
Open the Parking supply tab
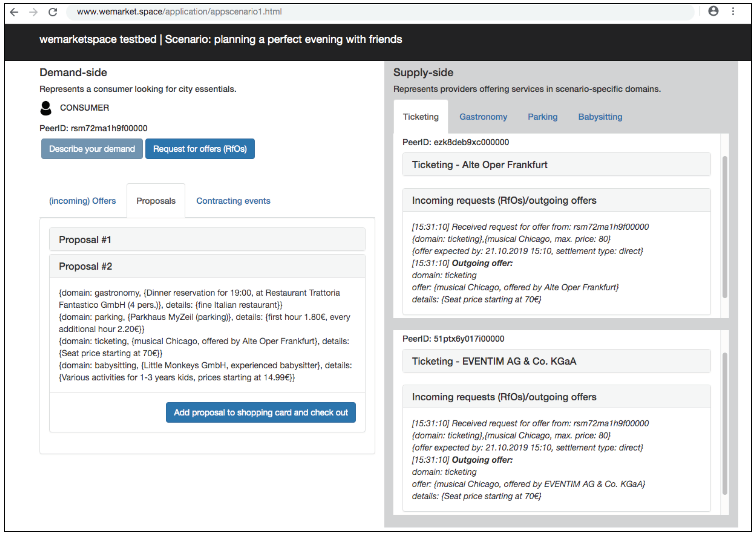point(542,117)
